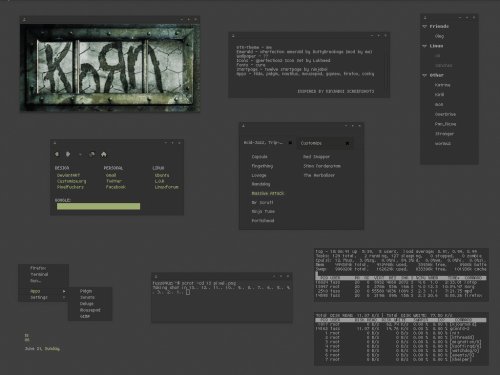Select Ninja Tune in the artist list
500x375 pixels.
[263, 211]
